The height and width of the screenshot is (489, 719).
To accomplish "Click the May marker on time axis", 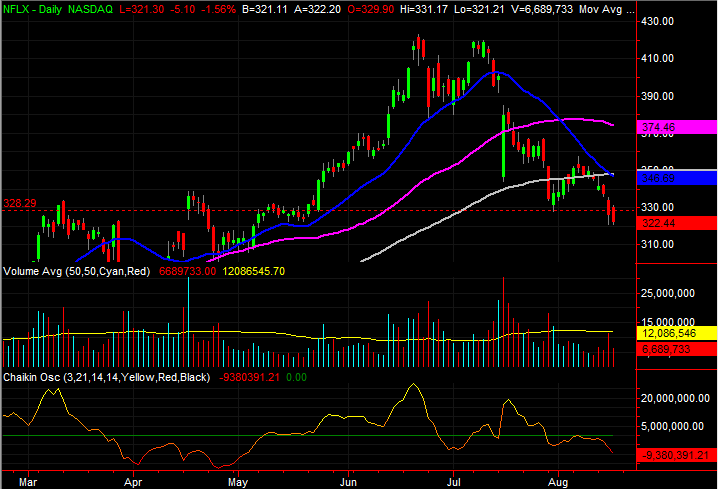I will coord(238,482).
